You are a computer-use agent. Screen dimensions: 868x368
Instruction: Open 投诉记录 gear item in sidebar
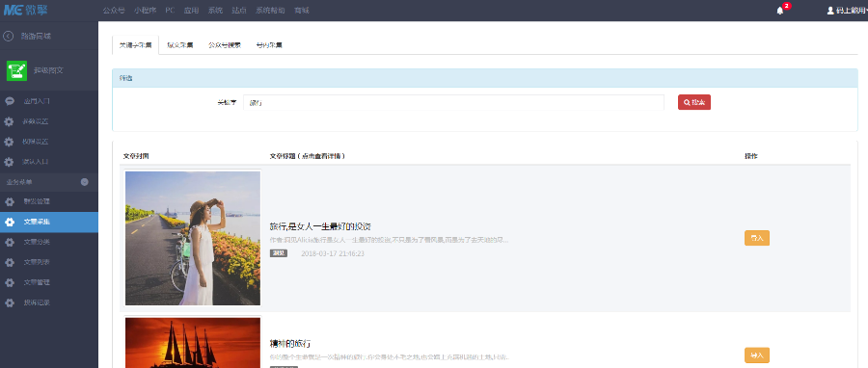point(37,302)
